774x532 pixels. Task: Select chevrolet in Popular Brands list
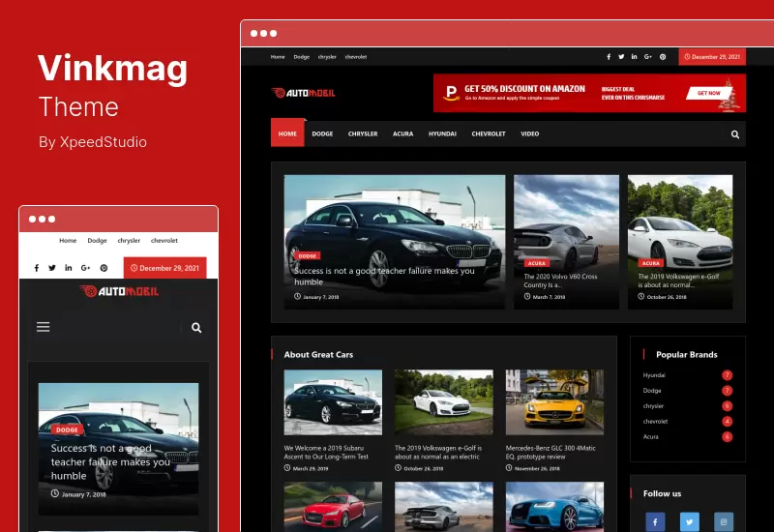(x=655, y=421)
